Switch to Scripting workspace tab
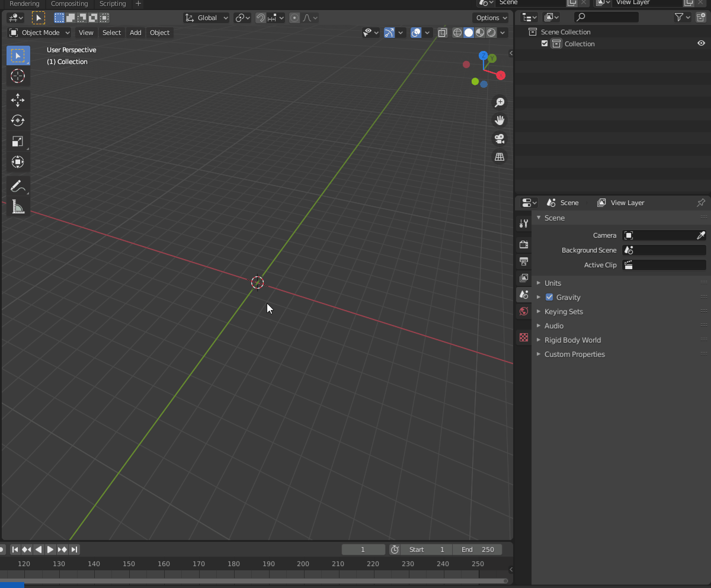The image size is (711, 588). [113, 4]
